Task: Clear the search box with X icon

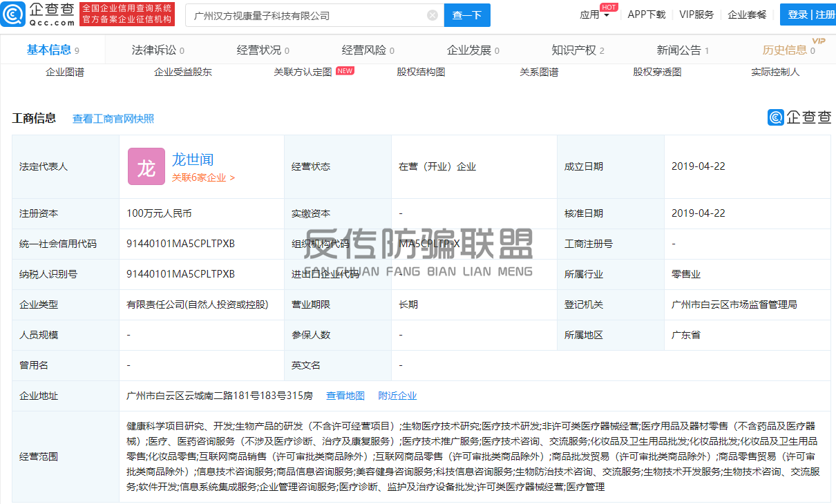Action: point(433,15)
